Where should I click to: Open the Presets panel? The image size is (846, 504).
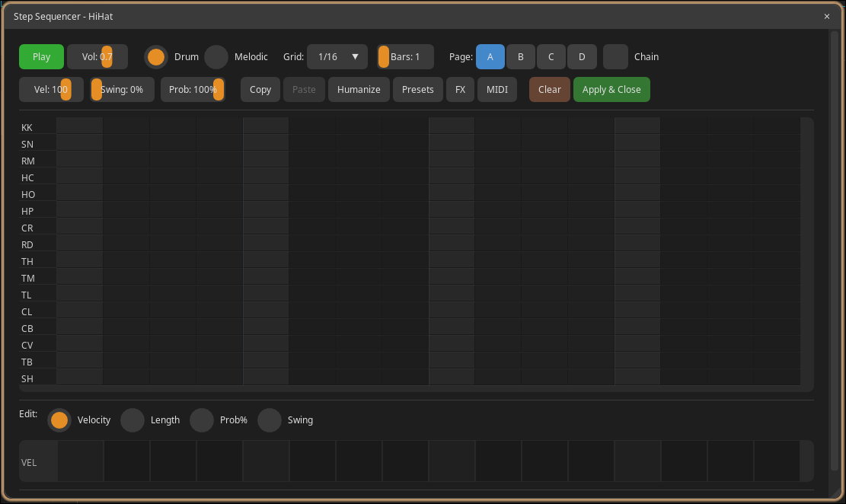[x=417, y=89]
